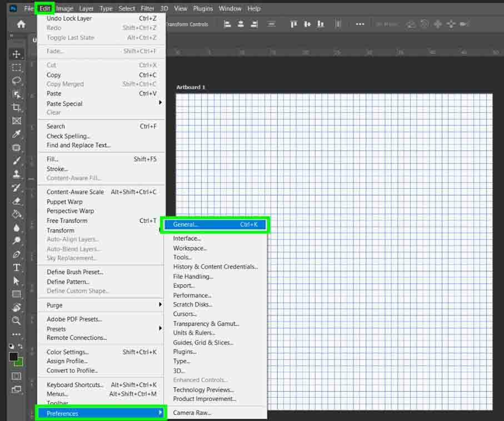Select the Move tool

(x=17, y=54)
